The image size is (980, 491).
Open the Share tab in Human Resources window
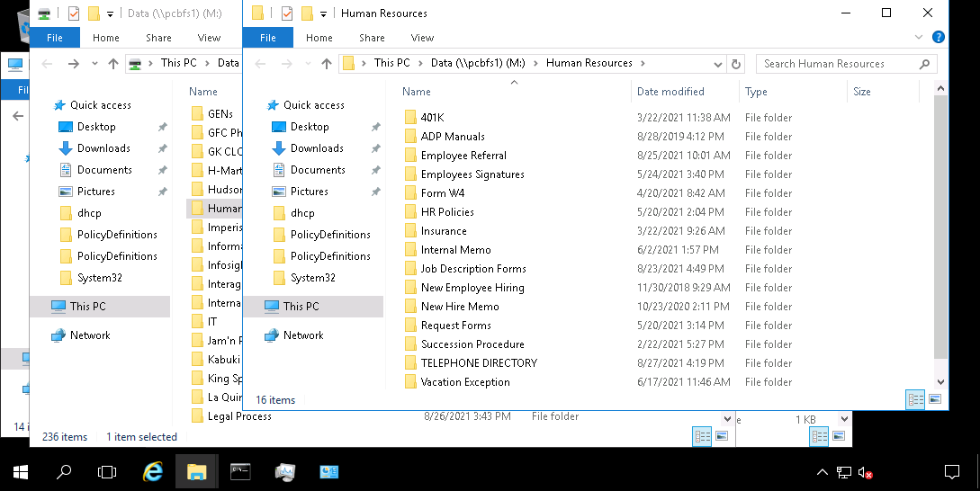tap(372, 38)
